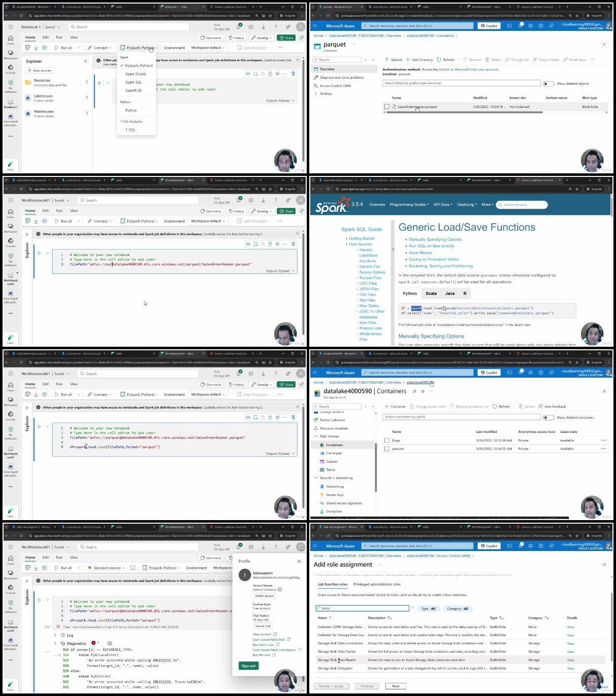Open Encryption in storage account sidebar
The image size is (616, 696).
(x=334, y=511)
